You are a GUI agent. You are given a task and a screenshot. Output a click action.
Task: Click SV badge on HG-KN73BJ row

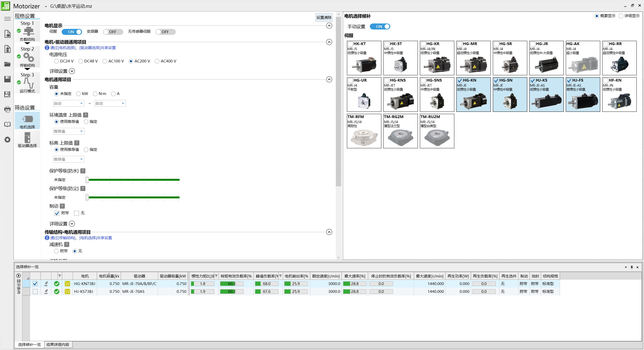[67, 284]
